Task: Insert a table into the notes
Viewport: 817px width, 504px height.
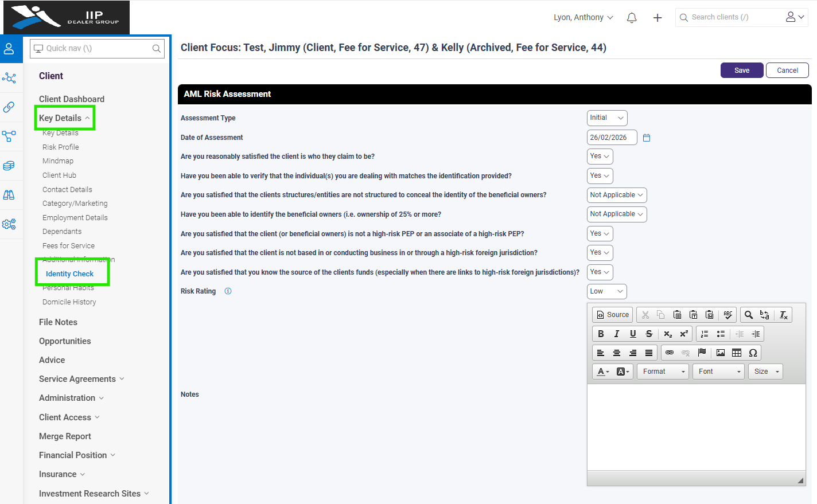Action: click(737, 353)
